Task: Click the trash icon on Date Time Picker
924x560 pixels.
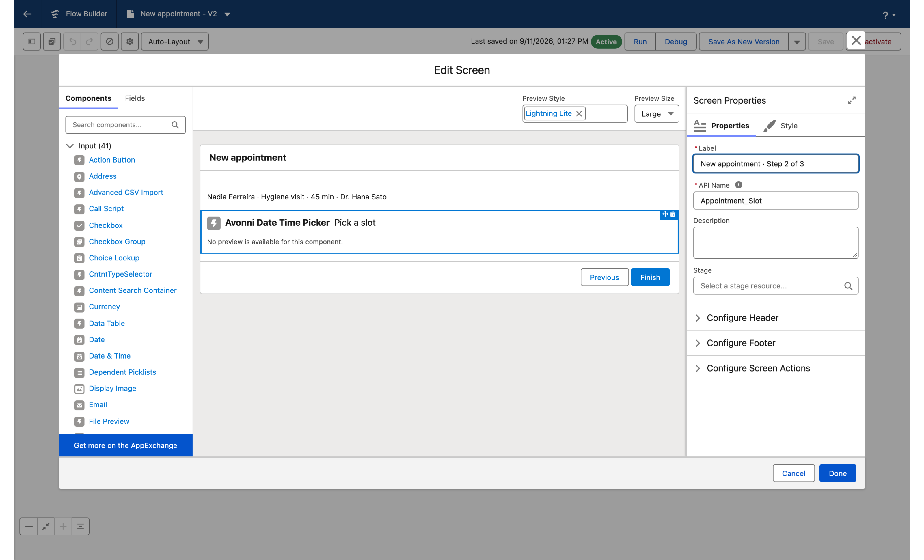Action: (672, 214)
